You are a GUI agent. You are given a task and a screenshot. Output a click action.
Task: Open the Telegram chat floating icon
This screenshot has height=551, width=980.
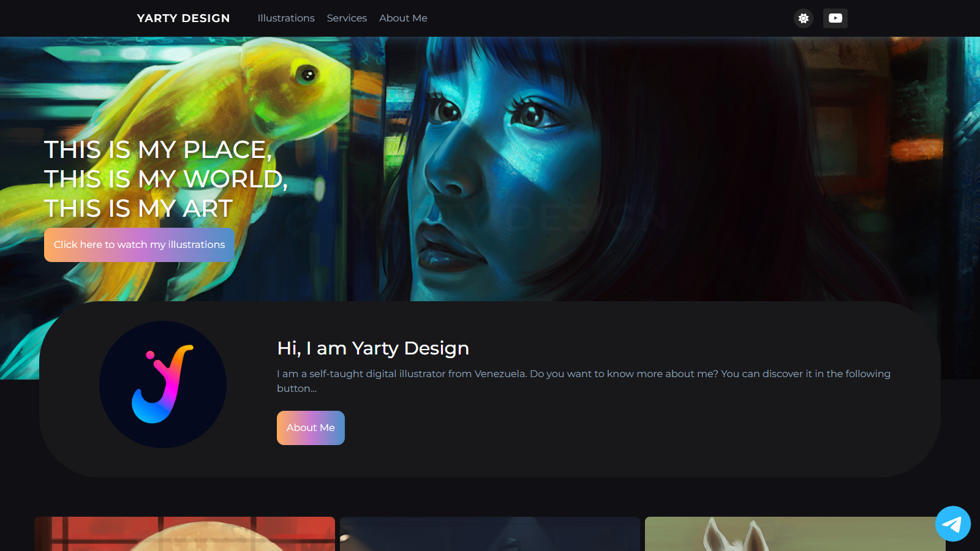point(952,523)
